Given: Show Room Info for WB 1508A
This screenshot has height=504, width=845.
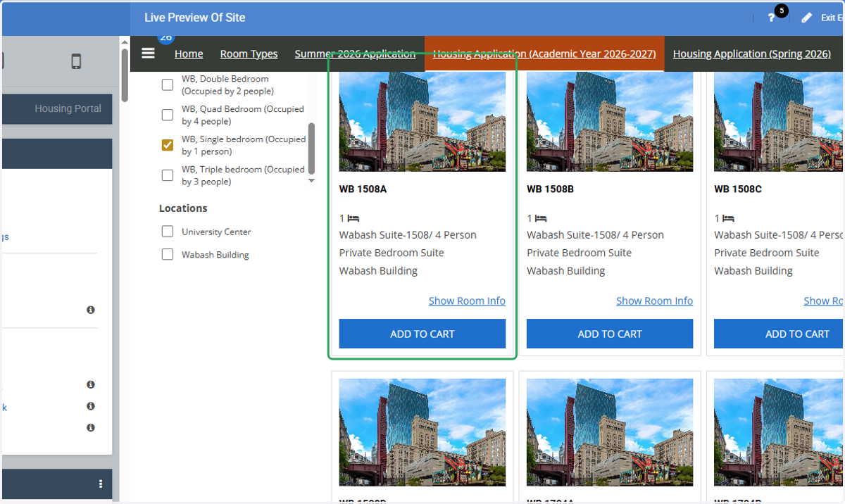Looking at the screenshot, I should coord(467,301).
